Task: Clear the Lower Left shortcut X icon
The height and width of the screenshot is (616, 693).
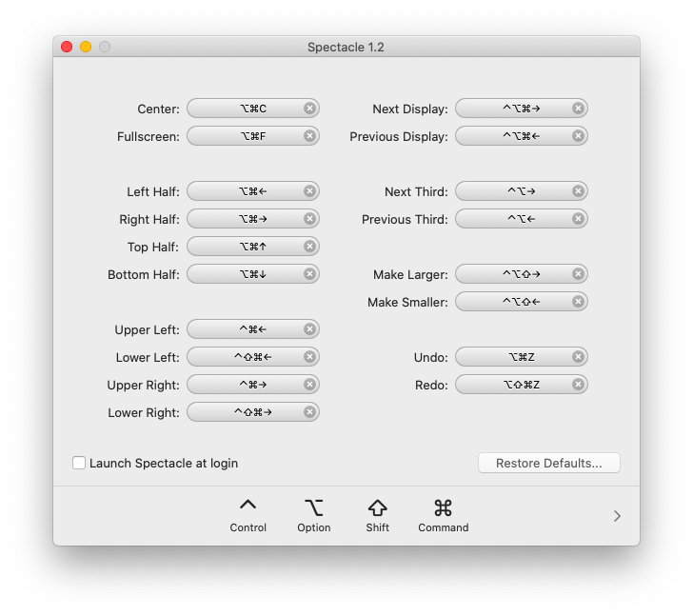Action: pos(309,357)
